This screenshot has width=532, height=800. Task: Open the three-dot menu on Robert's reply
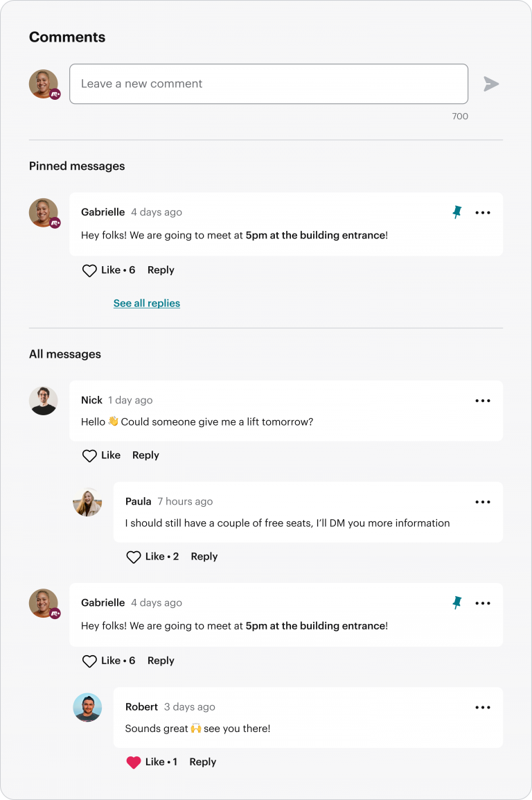point(483,706)
